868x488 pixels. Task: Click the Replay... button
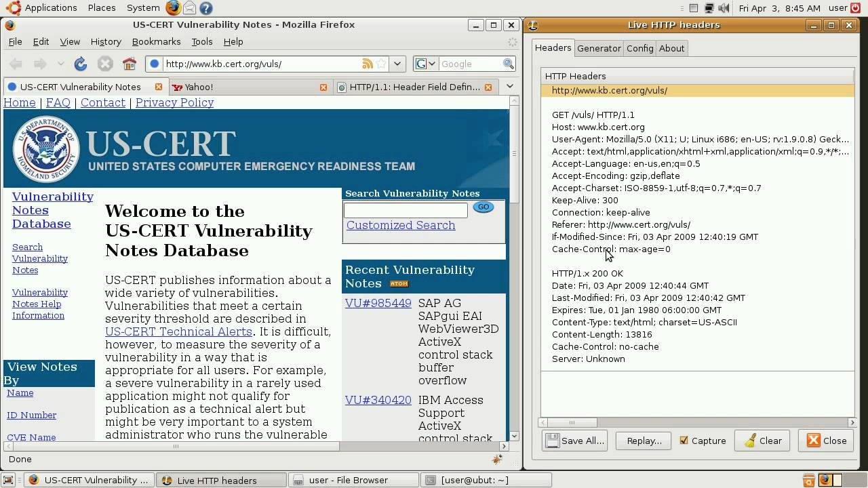tap(644, 441)
